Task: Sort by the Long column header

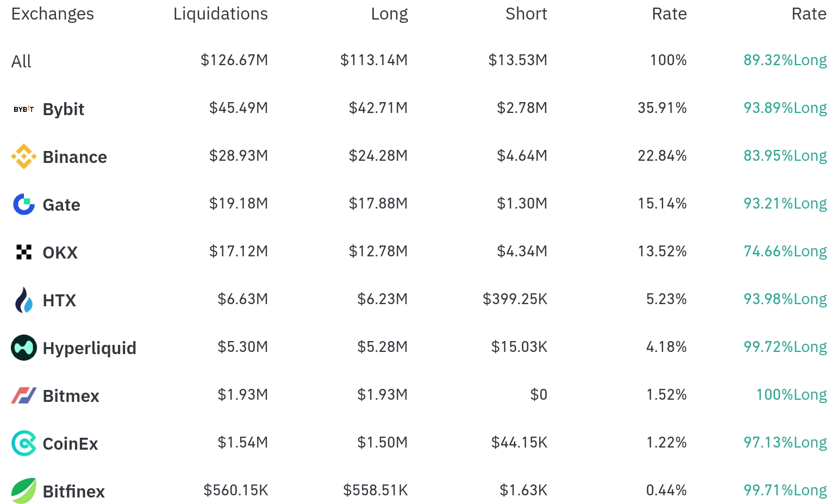Action: pos(390,14)
